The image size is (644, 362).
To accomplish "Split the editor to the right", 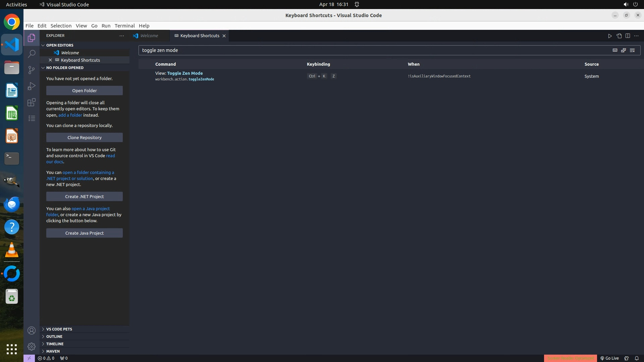I will [628, 36].
